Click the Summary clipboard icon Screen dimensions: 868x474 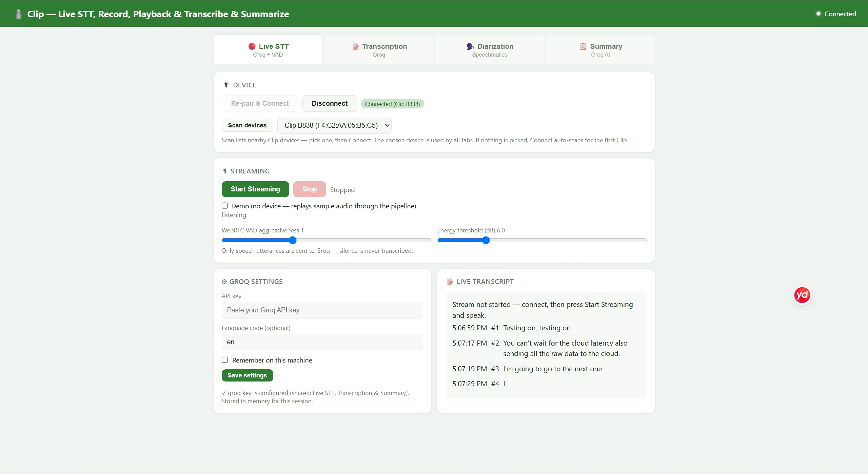tap(583, 46)
